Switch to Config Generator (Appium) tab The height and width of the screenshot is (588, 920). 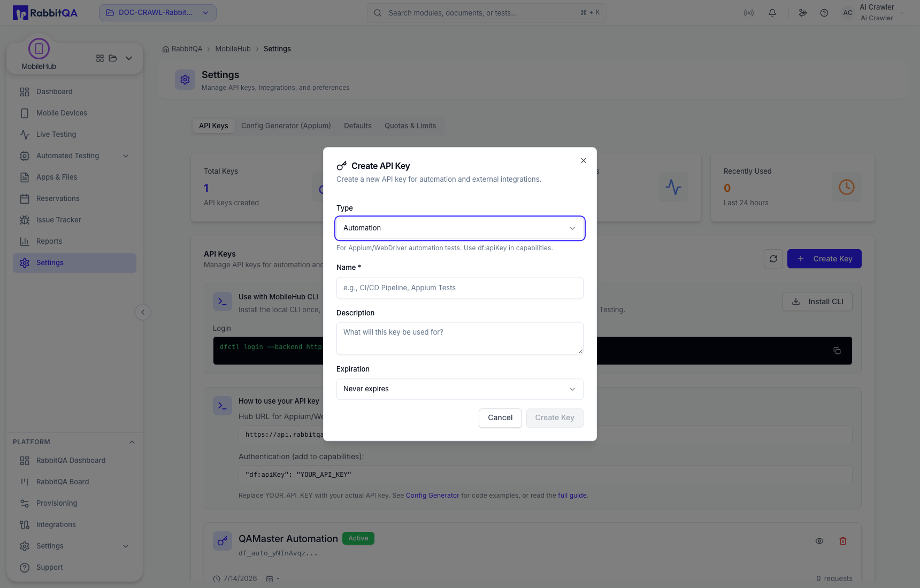[x=286, y=126]
